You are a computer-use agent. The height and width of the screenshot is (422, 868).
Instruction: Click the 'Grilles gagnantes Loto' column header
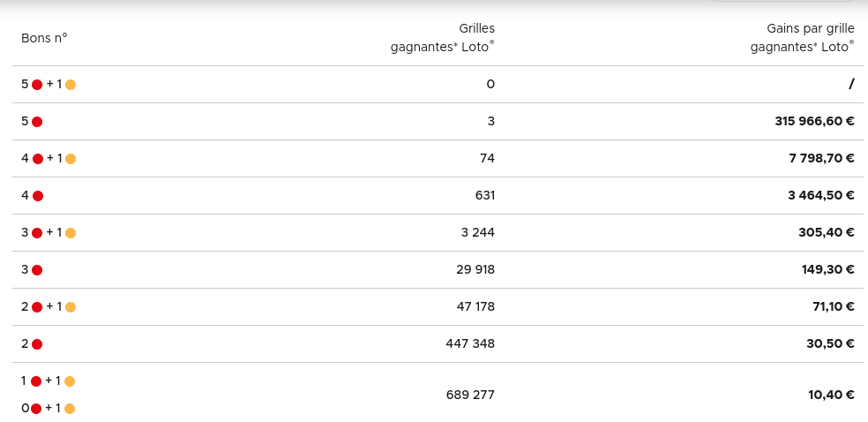point(443,38)
